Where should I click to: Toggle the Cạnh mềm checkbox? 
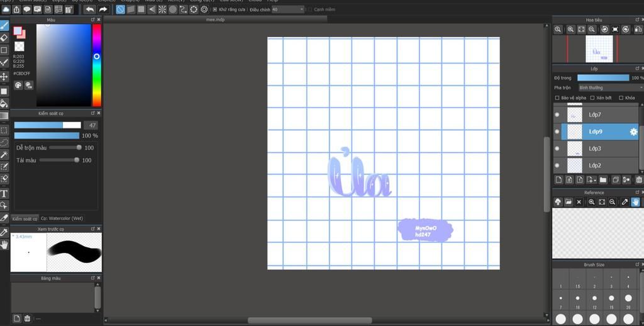pyautogui.click(x=310, y=9)
